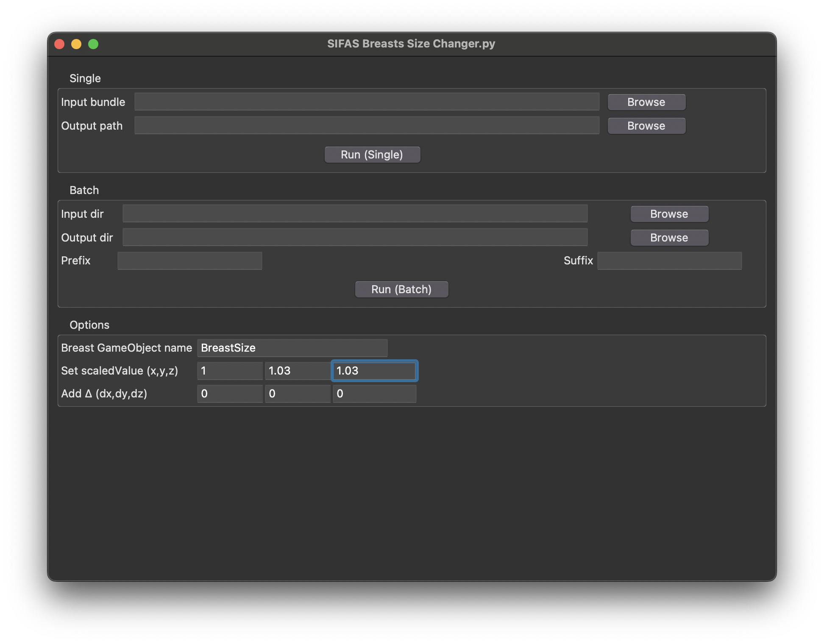Edit the Breast GameObject name field

pyautogui.click(x=292, y=348)
